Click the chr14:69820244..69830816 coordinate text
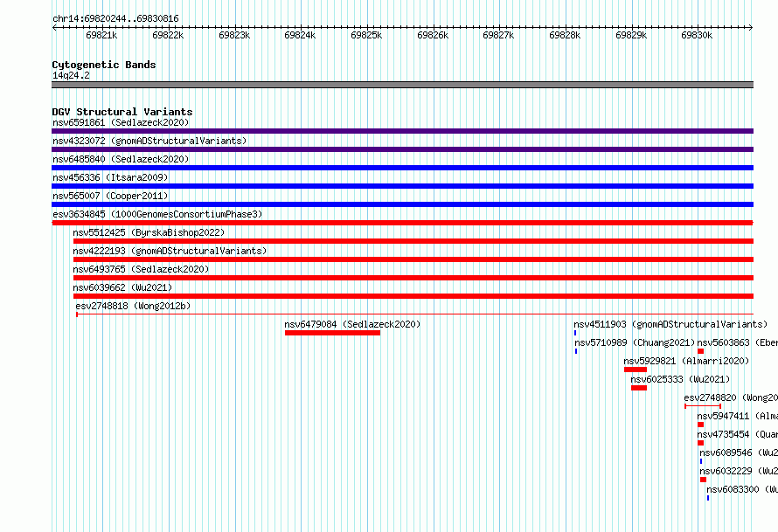 [x=115, y=19]
